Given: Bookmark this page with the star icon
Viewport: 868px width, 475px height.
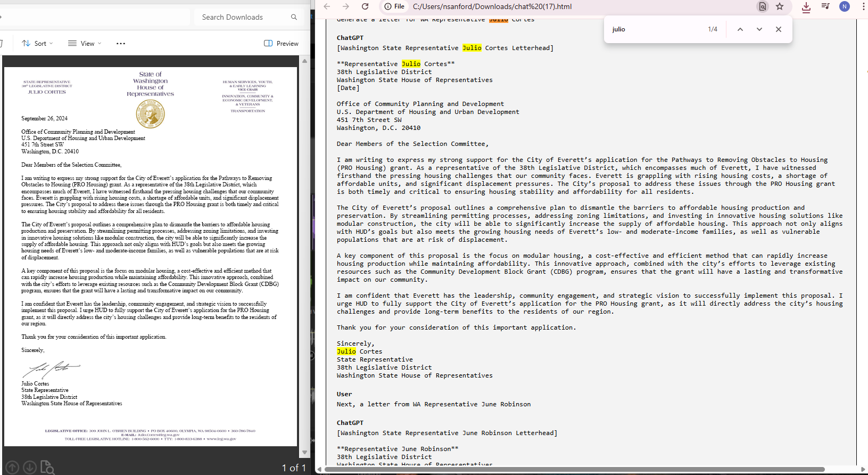Looking at the screenshot, I should pos(780,6).
